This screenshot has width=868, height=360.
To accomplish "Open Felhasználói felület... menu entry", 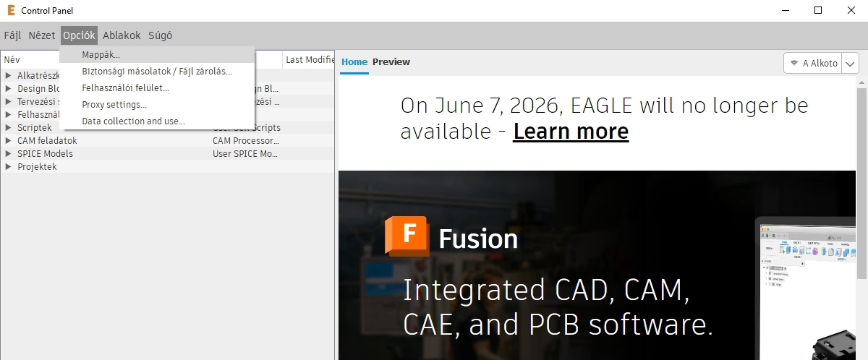I will point(126,88).
